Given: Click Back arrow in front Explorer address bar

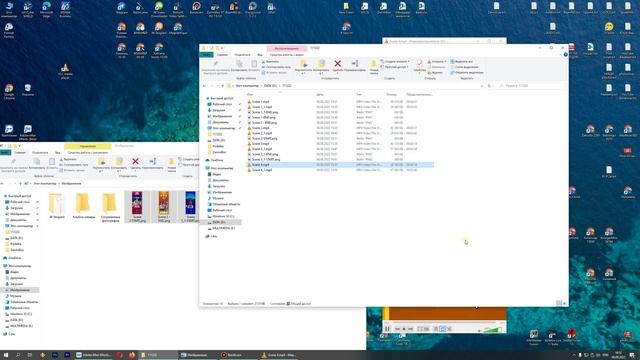Looking at the screenshot, I should (204, 86).
